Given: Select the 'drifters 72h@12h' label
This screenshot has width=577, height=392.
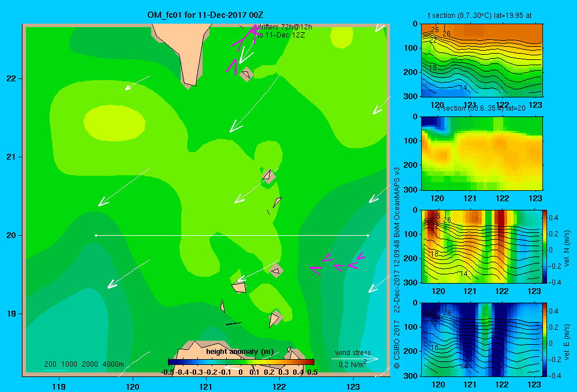Looking at the screenshot, I should [284, 27].
